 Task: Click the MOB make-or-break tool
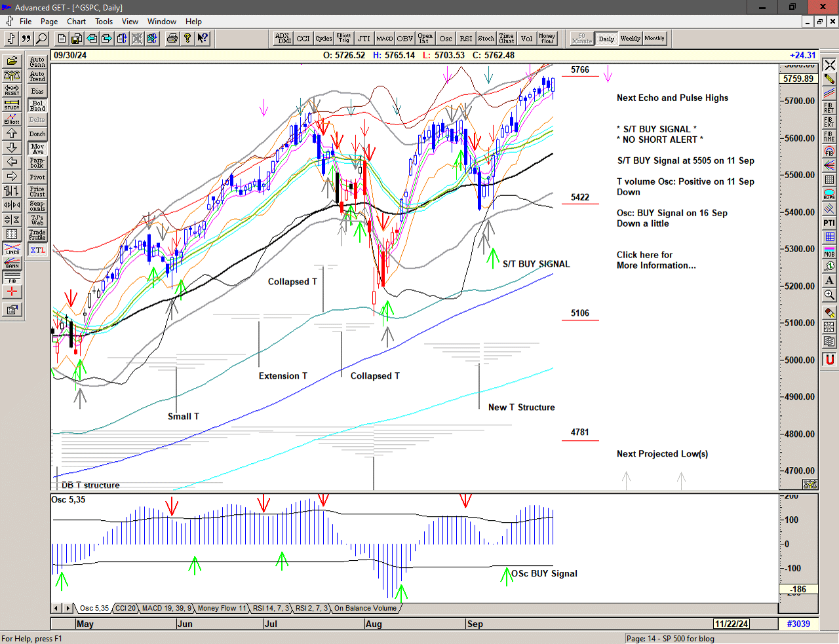[829, 252]
